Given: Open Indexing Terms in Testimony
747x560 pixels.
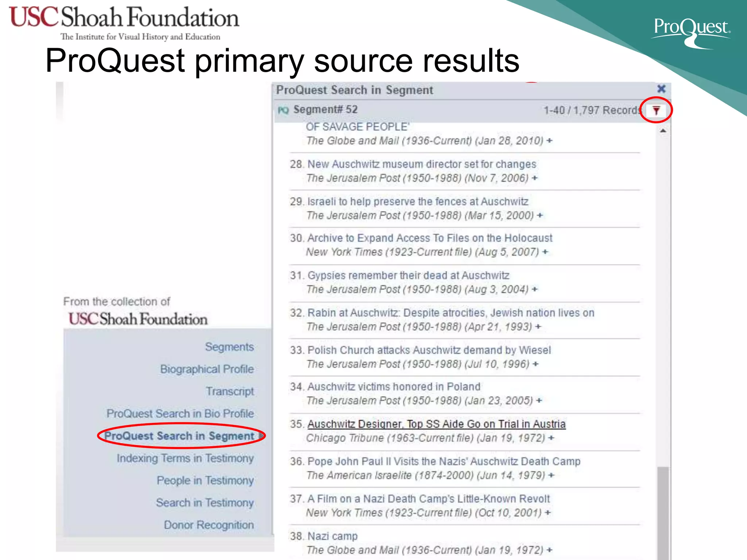Looking at the screenshot, I should pos(185,458).
